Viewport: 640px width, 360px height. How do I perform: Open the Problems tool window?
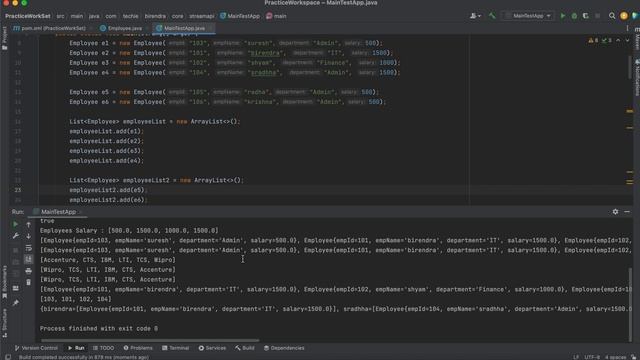point(138,348)
